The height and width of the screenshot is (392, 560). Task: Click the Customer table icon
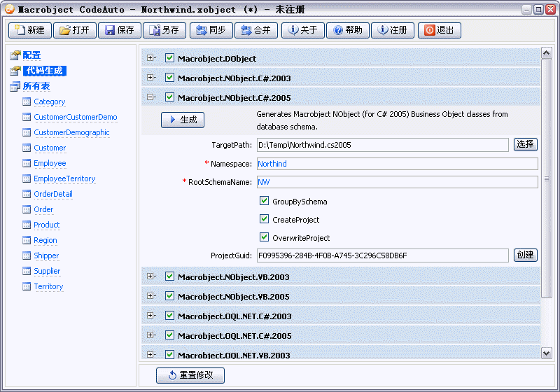(x=27, y=148)
